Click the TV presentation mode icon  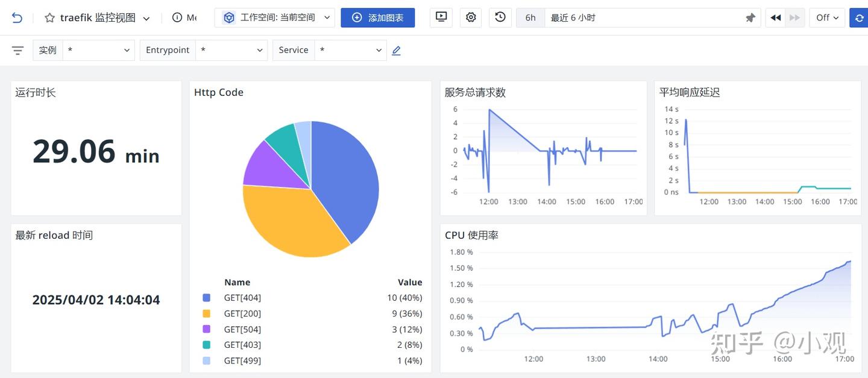pyautogui.click(x=441, y=17)
